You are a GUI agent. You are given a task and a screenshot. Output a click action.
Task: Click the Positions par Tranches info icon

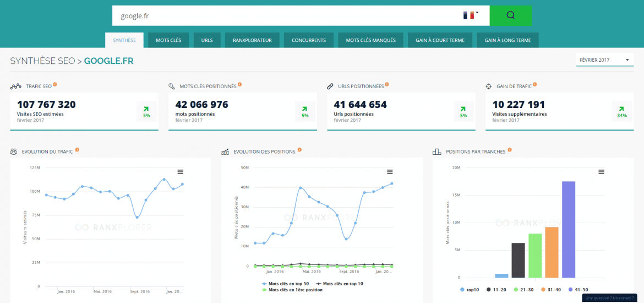pyautogui.click(x=510, y=150)
